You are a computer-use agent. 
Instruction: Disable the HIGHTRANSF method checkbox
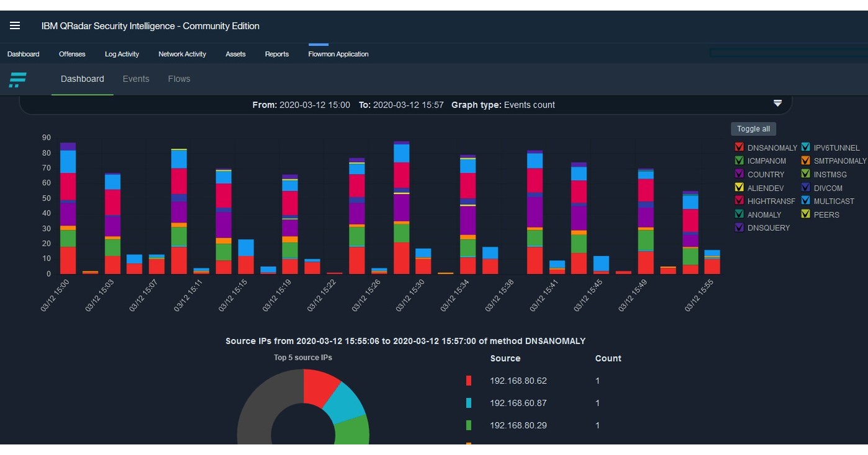(739, 201)
